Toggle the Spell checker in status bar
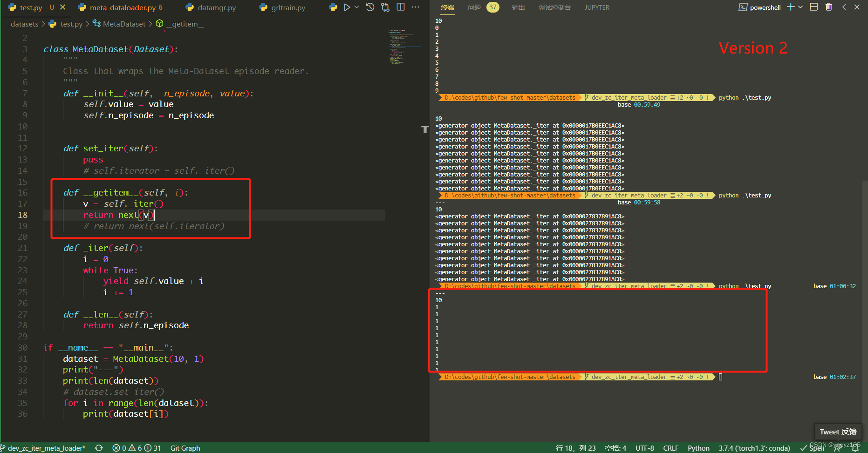This screenshot has height=453, width=868. tap(812, 448)
